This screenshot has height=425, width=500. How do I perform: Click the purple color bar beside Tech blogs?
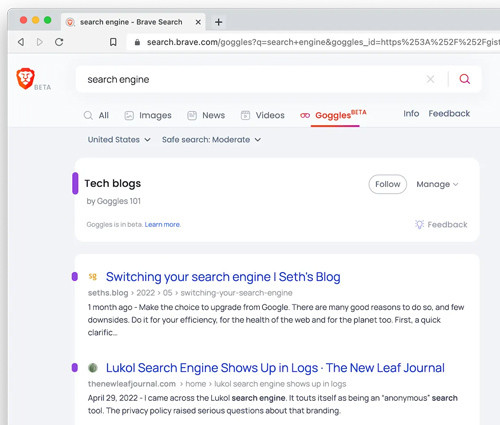coord(75,183)
